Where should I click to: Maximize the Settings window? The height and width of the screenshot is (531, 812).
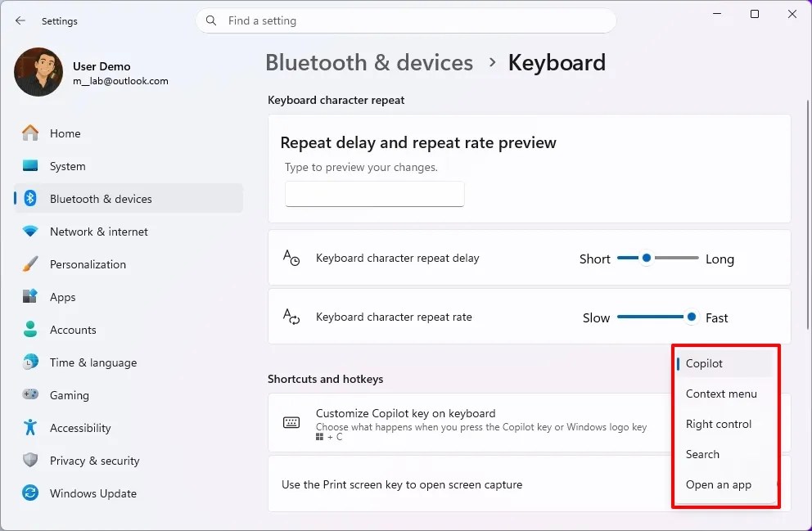pyautogui.click(x=755, y=14)
